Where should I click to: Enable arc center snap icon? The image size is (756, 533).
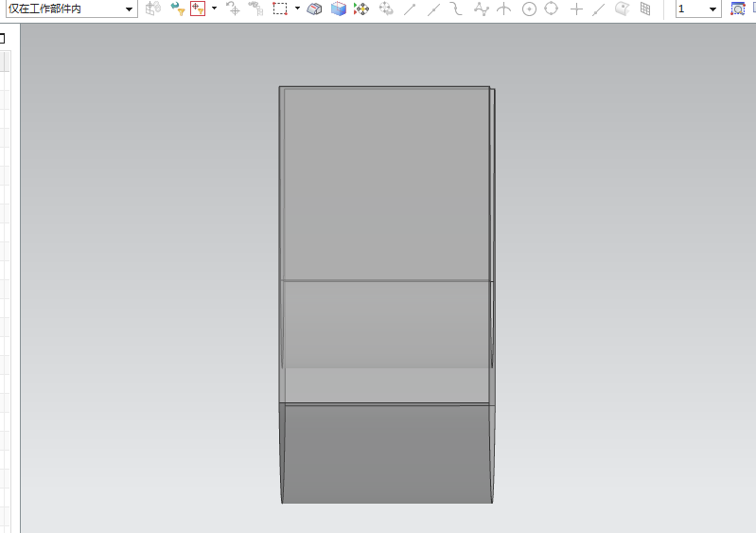click(x=530, y=9)
